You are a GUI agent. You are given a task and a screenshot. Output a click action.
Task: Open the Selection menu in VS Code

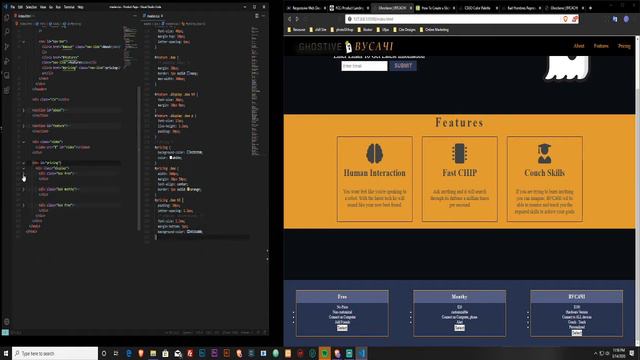coord(31,7)
